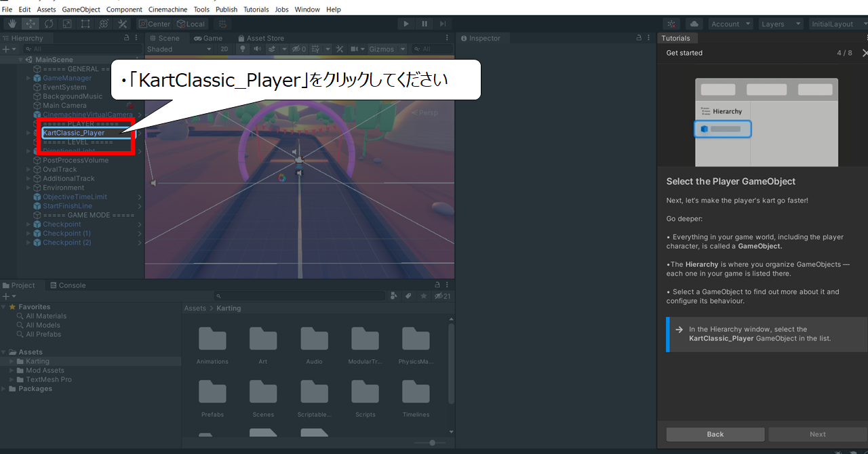868x454 pixels.
Task: Select Main Camera in Hierarchy
Action: pyautogui.click(x=64, y=106)
